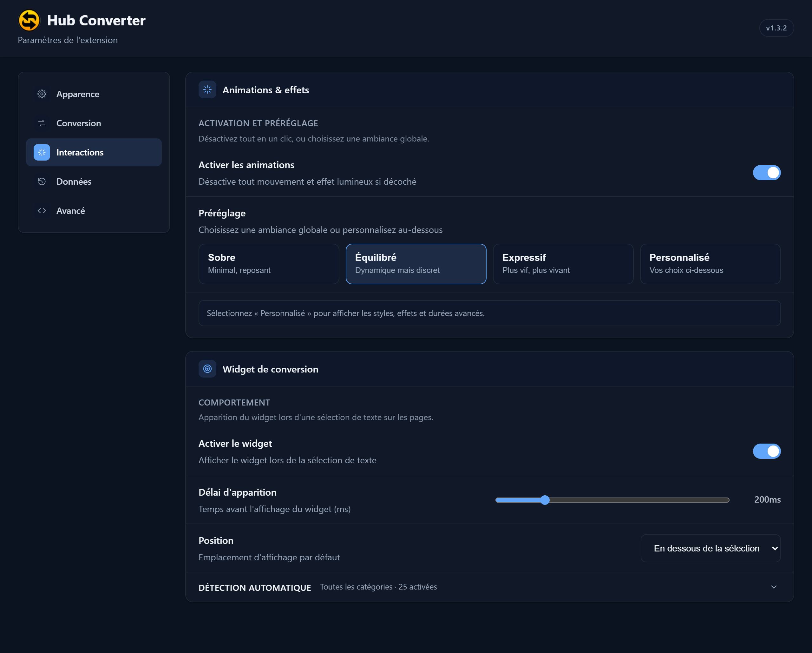Screen dimensions: 812x653
Task: Click "Temps avant l'affichage du widget (ms)" text
Action: 274,509
